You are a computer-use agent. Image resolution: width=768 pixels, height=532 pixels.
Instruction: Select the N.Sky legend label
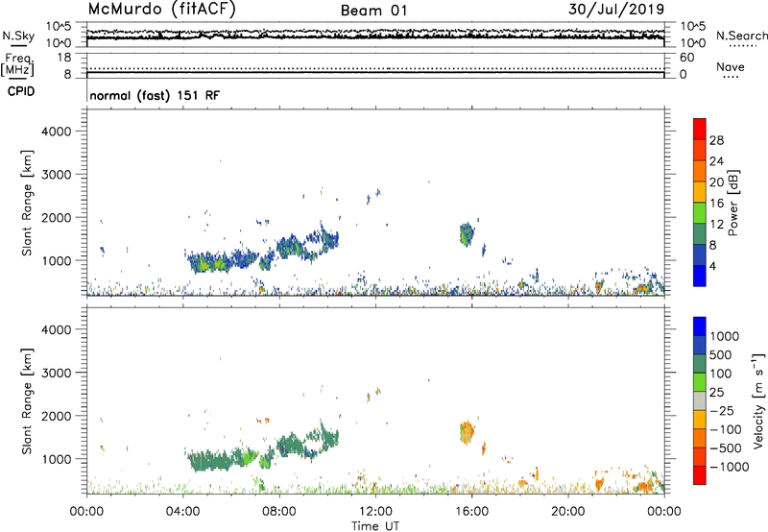pyautogui.click(x=18, y=36)
